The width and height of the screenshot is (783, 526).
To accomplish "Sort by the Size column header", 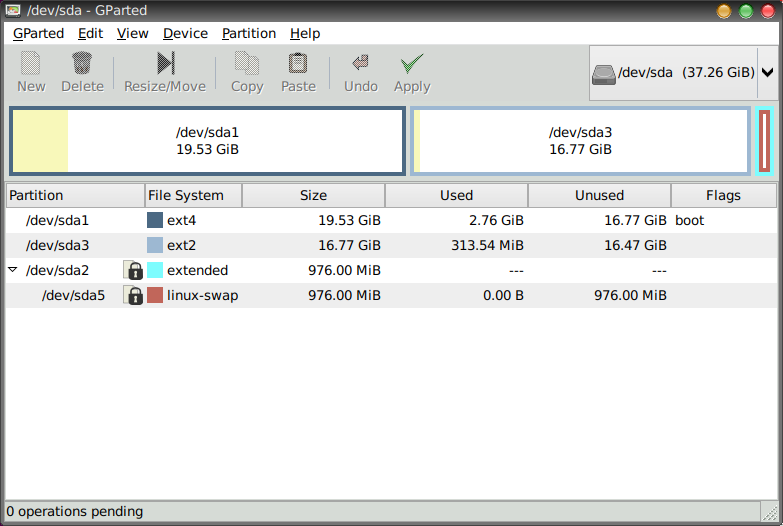I will pos(313,195).
